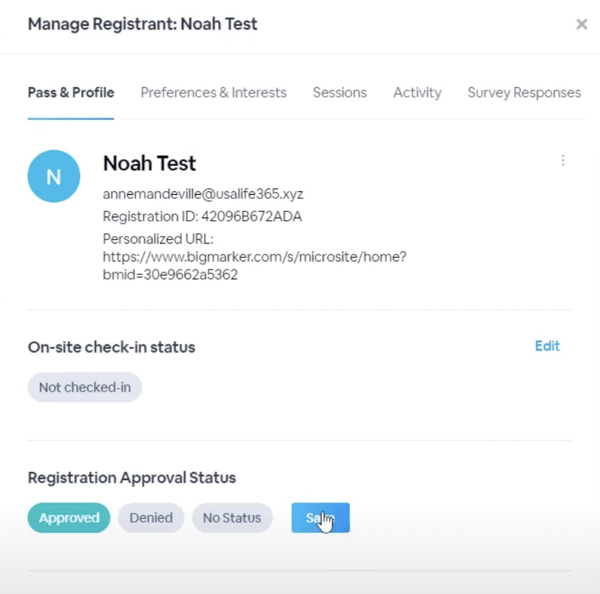Open the three-dot options menu for Noah Test
Image resolution: width=600 pixels, height=594 pixels.
[563, 160]
